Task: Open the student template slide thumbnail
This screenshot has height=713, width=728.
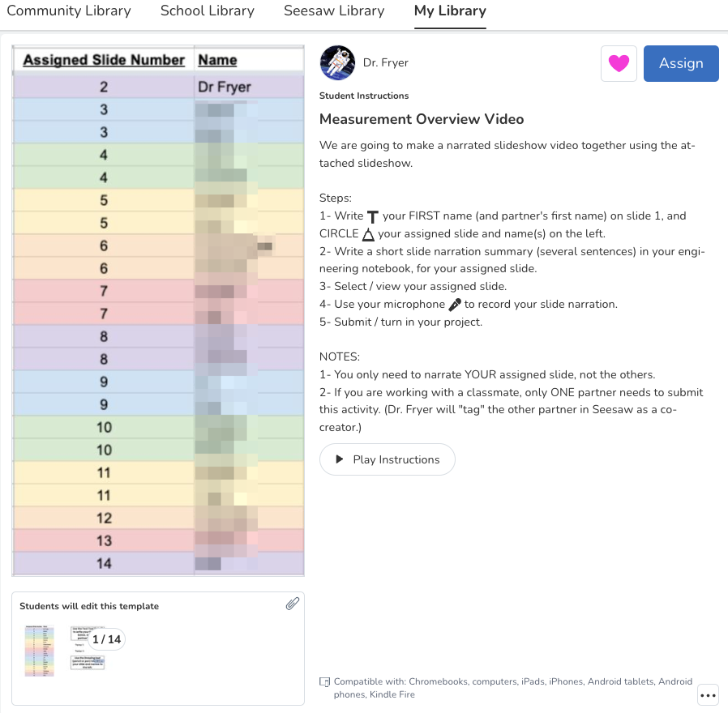Action: pos(39,651)
